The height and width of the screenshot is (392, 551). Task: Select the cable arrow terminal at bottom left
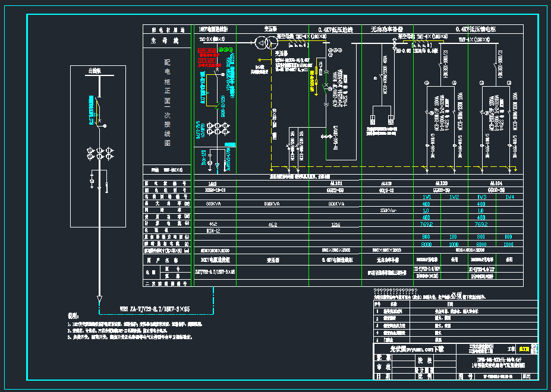point(99,299)
